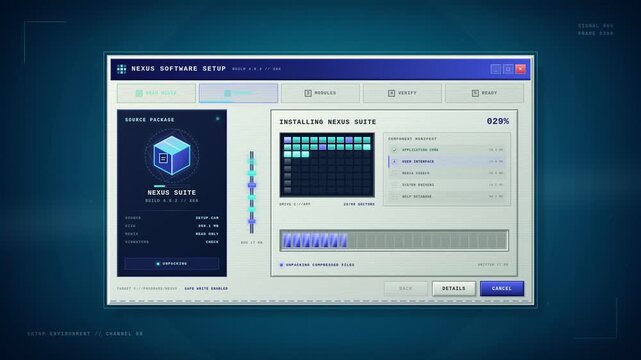Screen dimensions: 641x360
Task: Select the highlighted second wizard step tab
Action: point(238,93)
